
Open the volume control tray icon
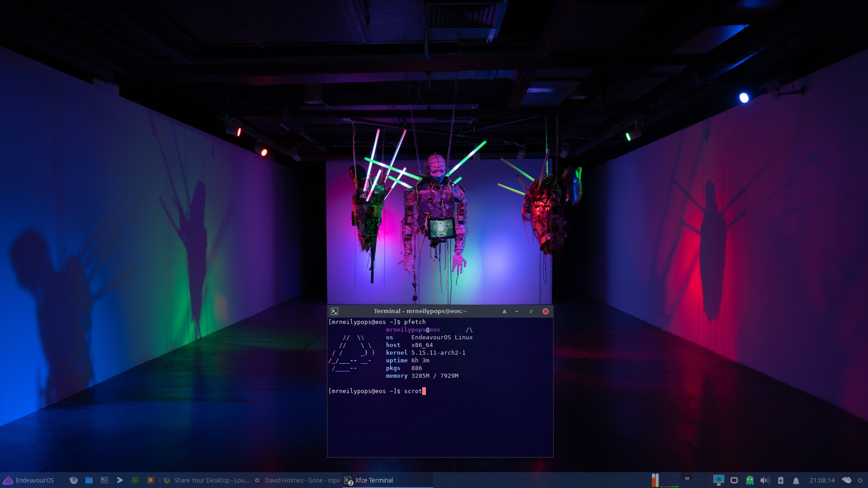[x=764, y=480]
